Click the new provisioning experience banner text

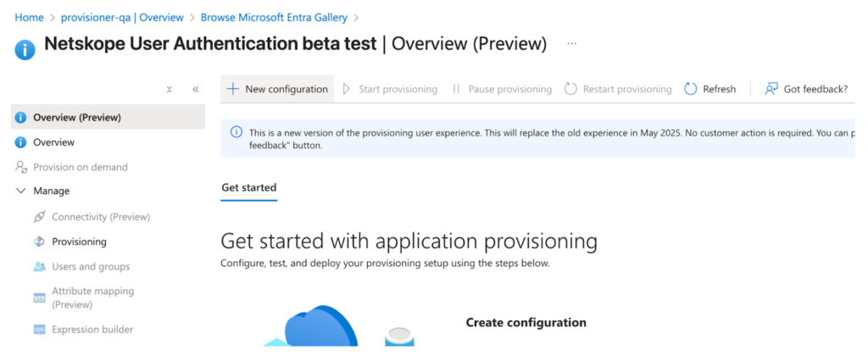pos(552,139)
